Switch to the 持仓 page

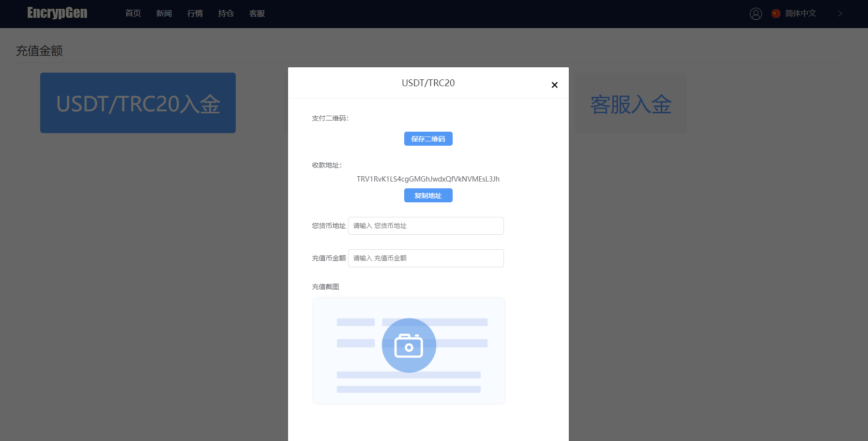point(226,14)
